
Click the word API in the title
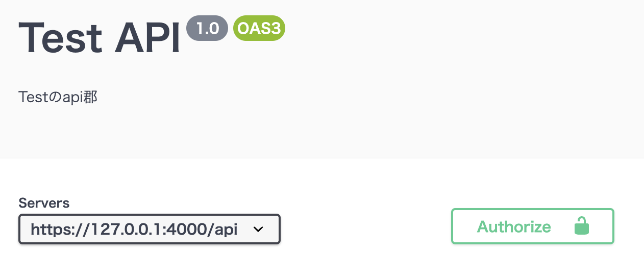point(147,37)
